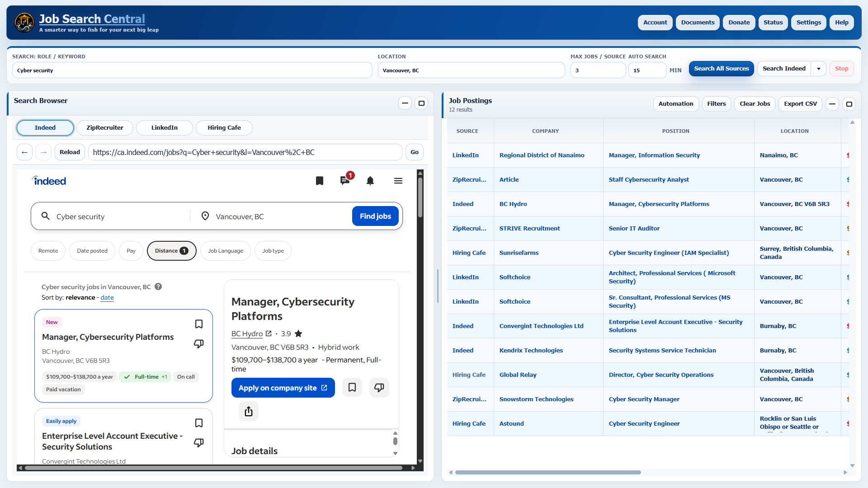The height and width of the screenshot is (488, 868).
Task: Open the Date posted filter
Action: (x=92, y=251)
